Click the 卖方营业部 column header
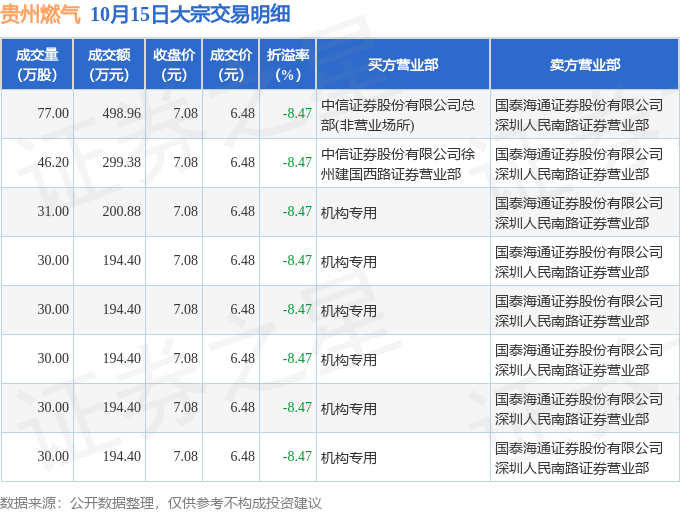680x512 pixels. coord(585,65)
